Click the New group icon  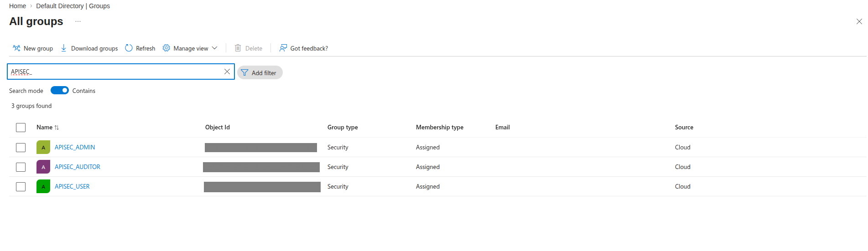16,48
